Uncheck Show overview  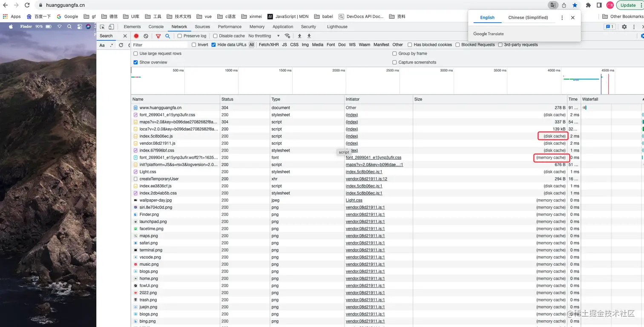[135, 62]
